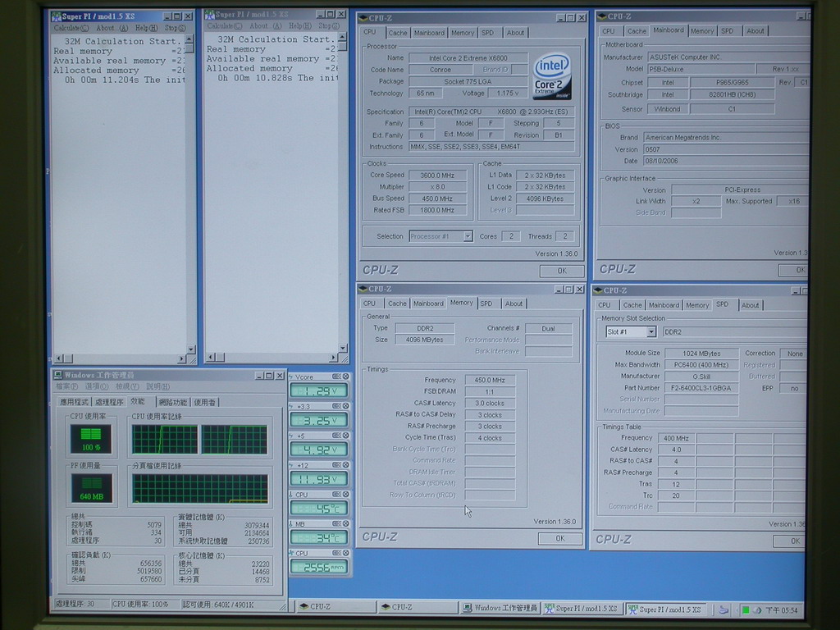Screen dimensions: 840x630
Task: Switch to the 處理程序 tab in Task Manager
Action: point(109,402)
